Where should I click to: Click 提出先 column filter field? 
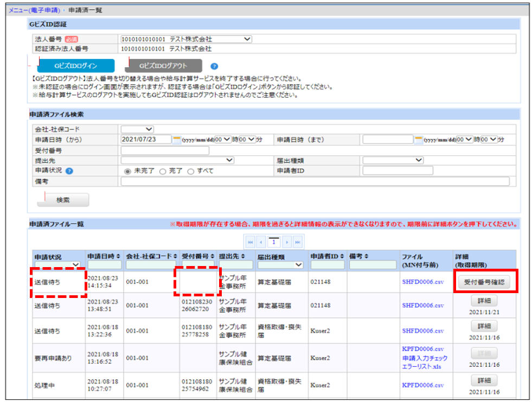tap(236, 265)
